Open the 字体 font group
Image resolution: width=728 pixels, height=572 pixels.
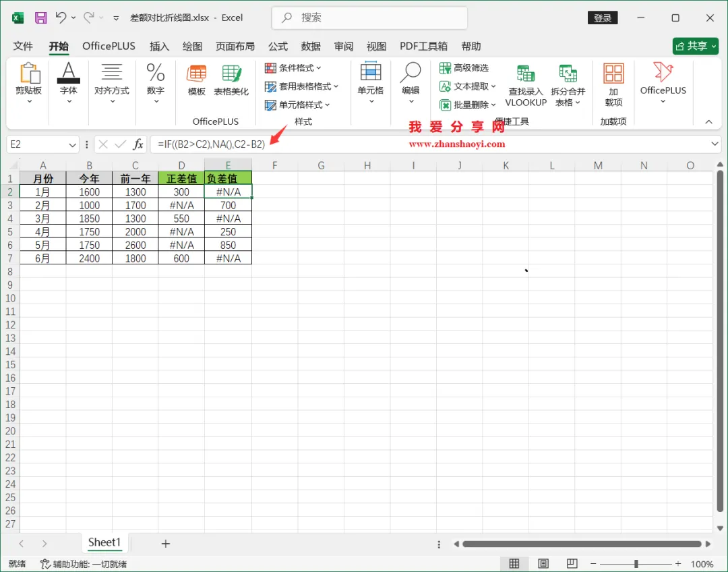click(x=69, y=84)
